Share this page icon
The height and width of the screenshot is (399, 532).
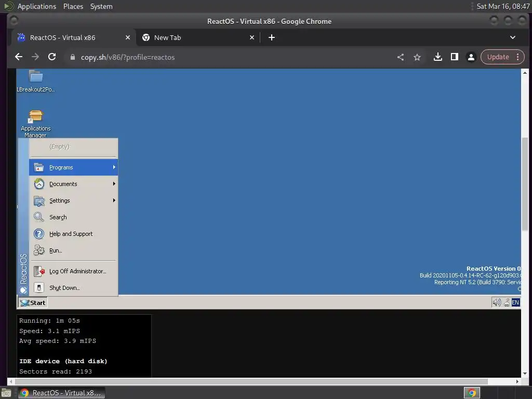tap(401, 57)
